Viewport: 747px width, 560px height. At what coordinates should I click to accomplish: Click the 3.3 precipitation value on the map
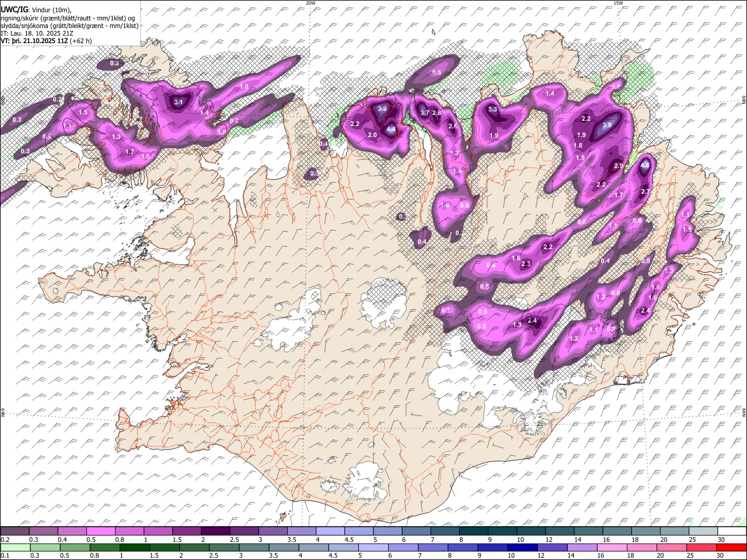[493, 109]
